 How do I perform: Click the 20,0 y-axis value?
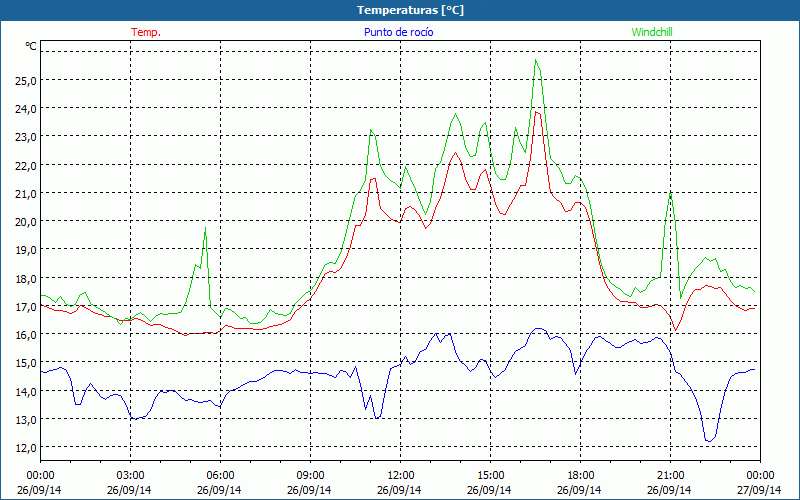25,221
